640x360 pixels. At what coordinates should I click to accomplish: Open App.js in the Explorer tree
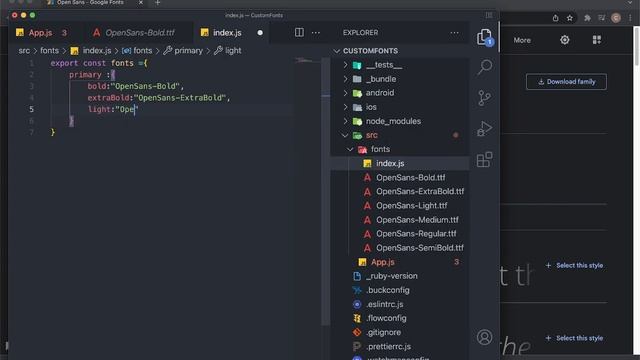[x=382, y=262]
